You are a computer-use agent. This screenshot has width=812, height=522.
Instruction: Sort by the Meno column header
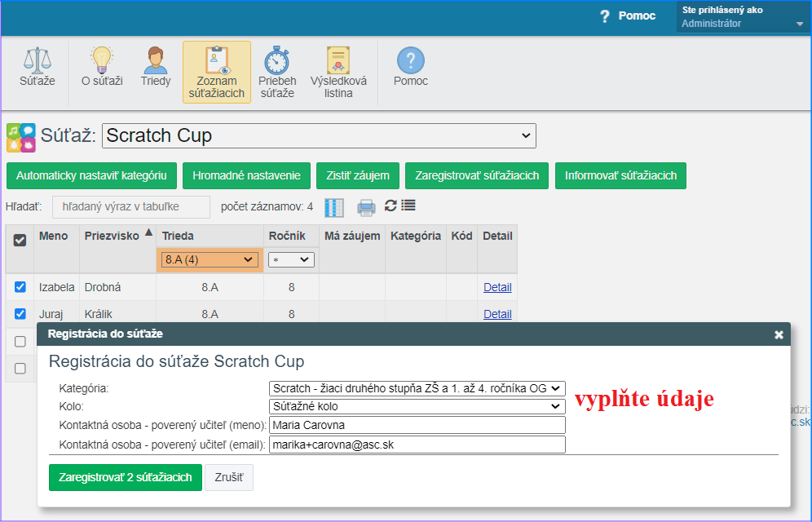click(53, 236)
